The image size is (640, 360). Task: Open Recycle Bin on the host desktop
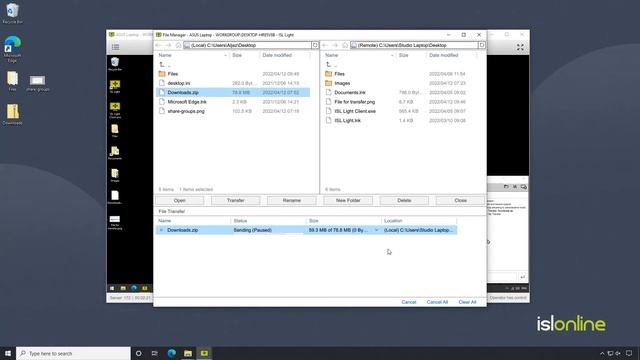tap(12, 13)
